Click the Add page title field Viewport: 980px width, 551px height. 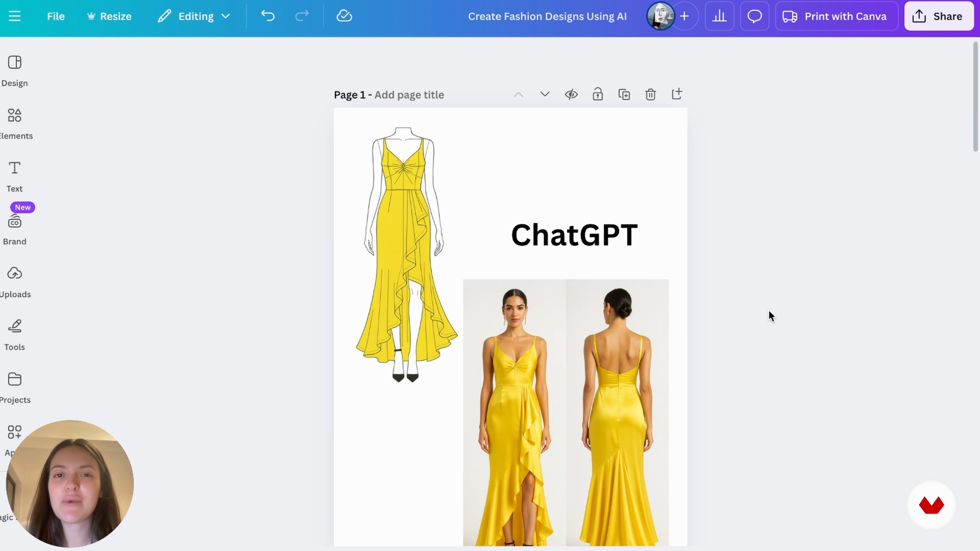coord(409,95)
